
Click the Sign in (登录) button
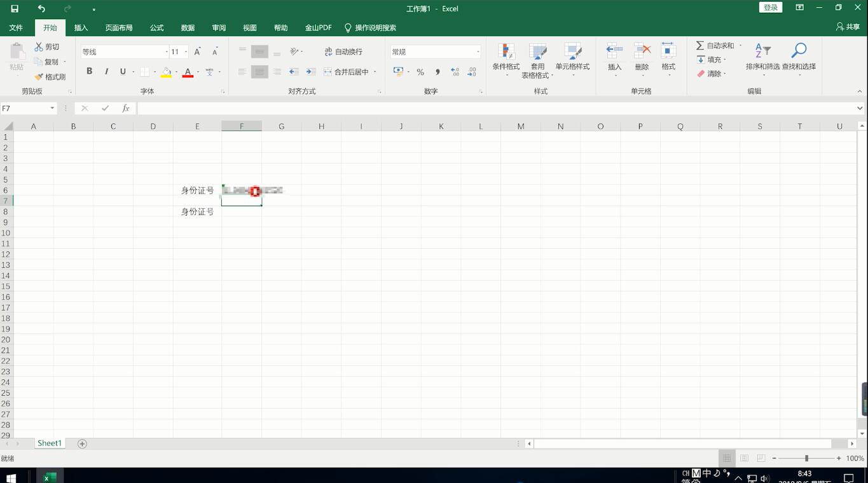tap(771, 8)
